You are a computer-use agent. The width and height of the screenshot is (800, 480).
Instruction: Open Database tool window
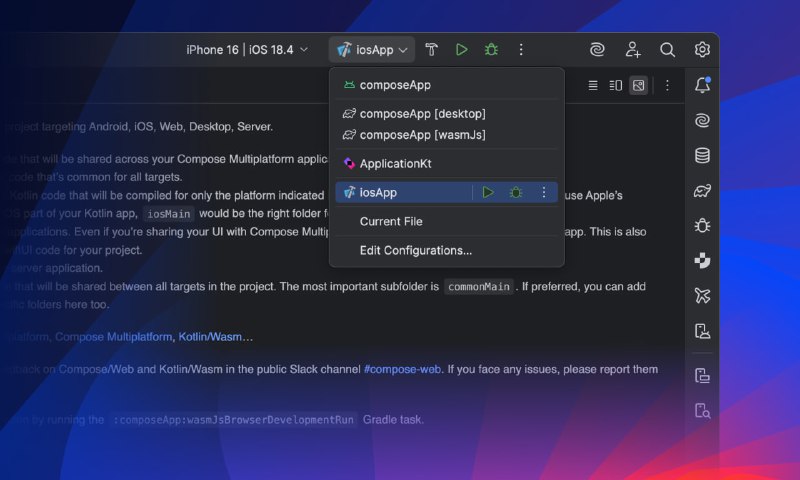[x=703, y=156]
